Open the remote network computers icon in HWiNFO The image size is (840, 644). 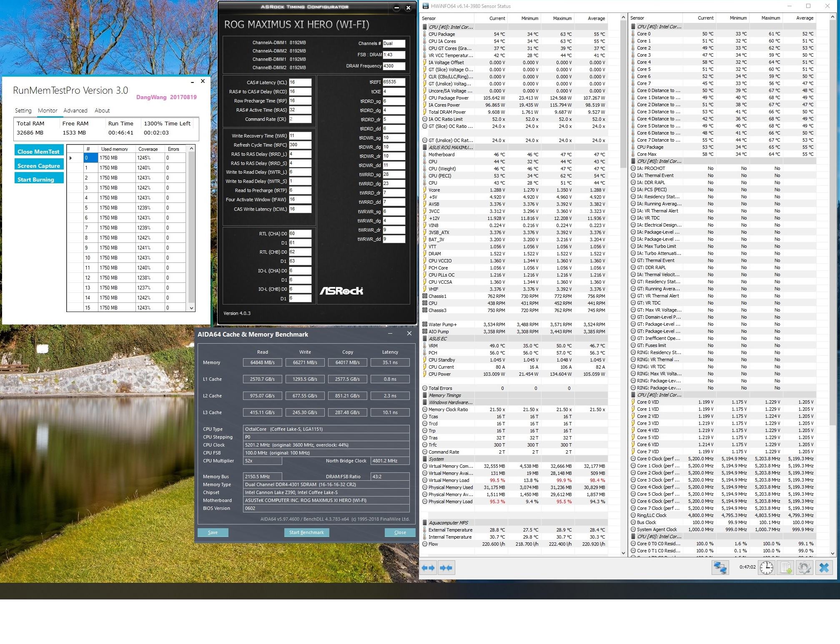click(x=720, y=568)
